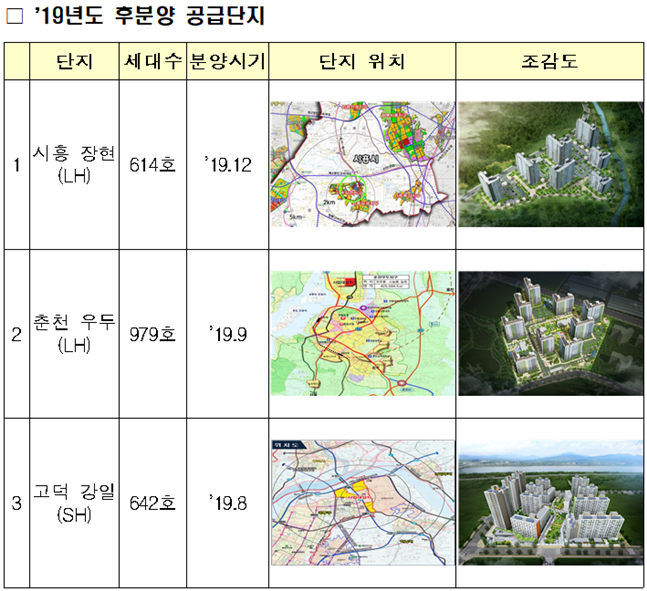Click row number 2 cell

click(x=17, y=334)
